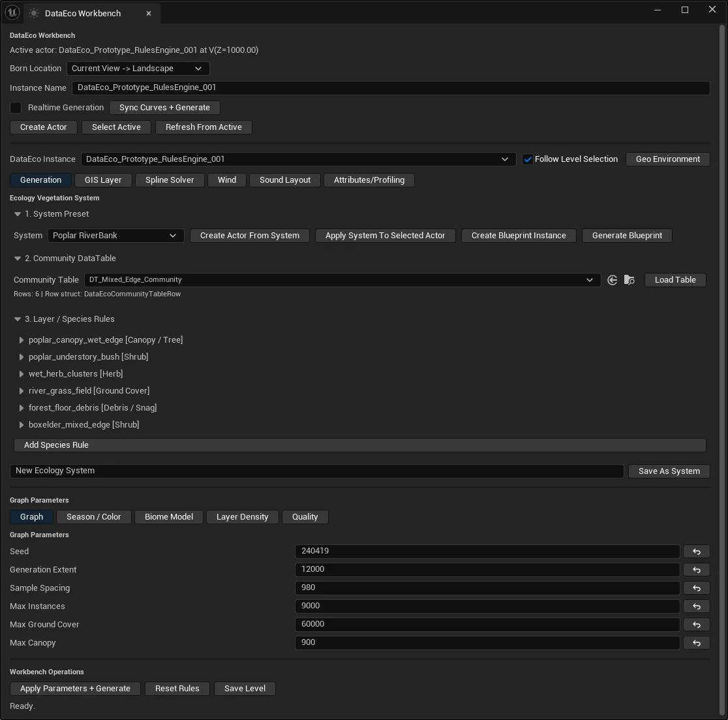
Task: Click the DataEco Workbench tab icon
Action: (34, 14)
